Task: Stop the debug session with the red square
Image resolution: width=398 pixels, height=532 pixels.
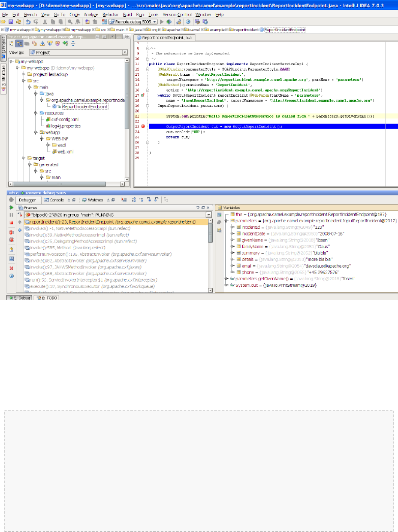Action: click(11, 223)
